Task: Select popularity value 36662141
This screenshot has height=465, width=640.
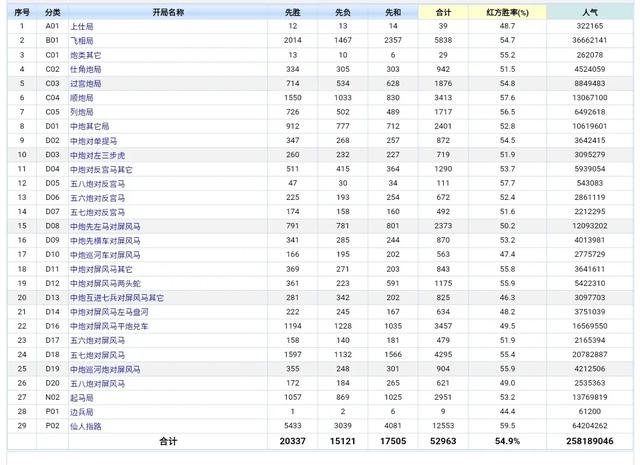Action: click(590, 40)
